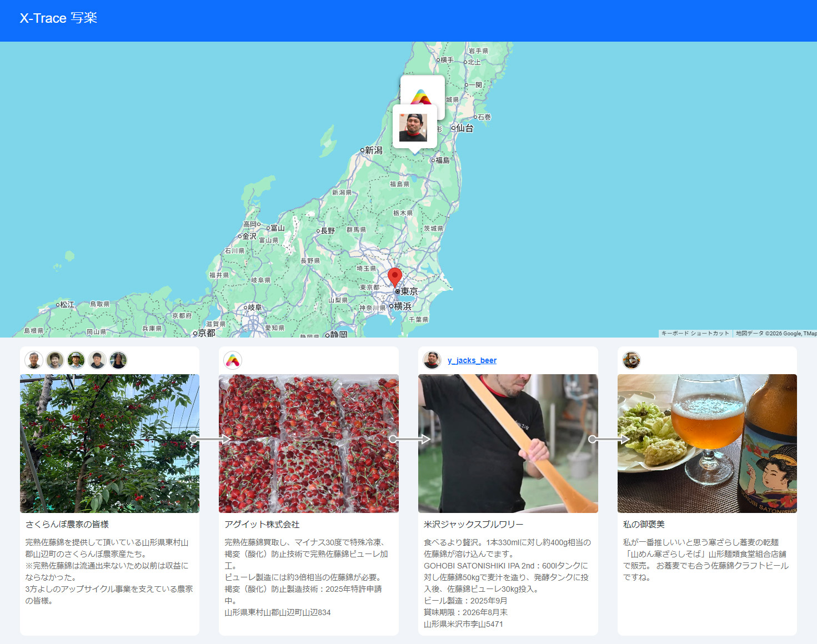Click the avatar beside y_jacks_beer link
Viewport: 817px width, 644px height.
tap(432, 360)
